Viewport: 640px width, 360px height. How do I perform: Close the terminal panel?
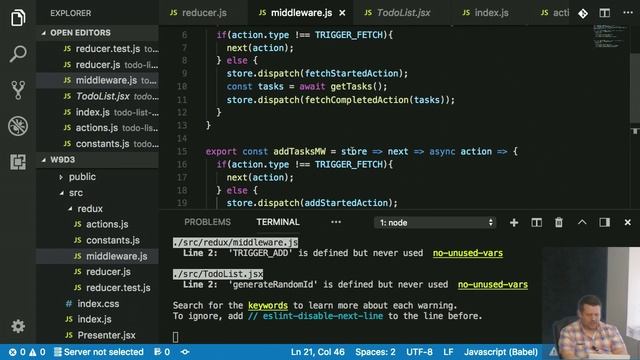(627, 222)
